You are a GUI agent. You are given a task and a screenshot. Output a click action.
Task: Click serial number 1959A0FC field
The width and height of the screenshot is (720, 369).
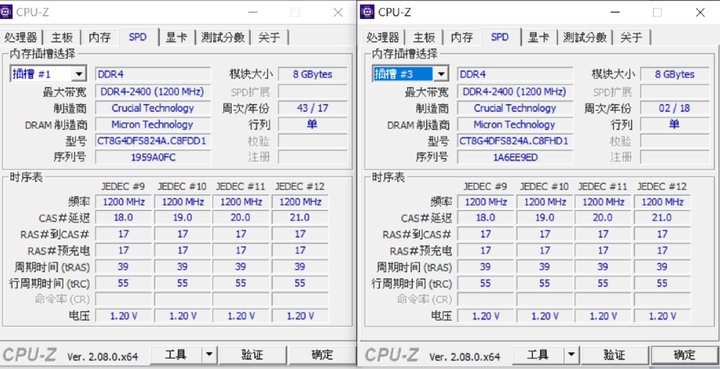tap(153, 157)
